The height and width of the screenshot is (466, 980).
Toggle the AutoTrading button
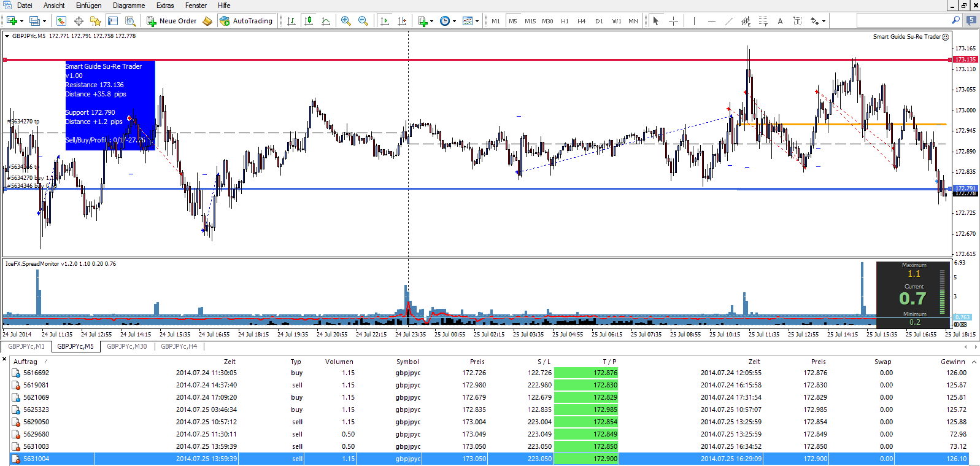[x=247, y=21]
